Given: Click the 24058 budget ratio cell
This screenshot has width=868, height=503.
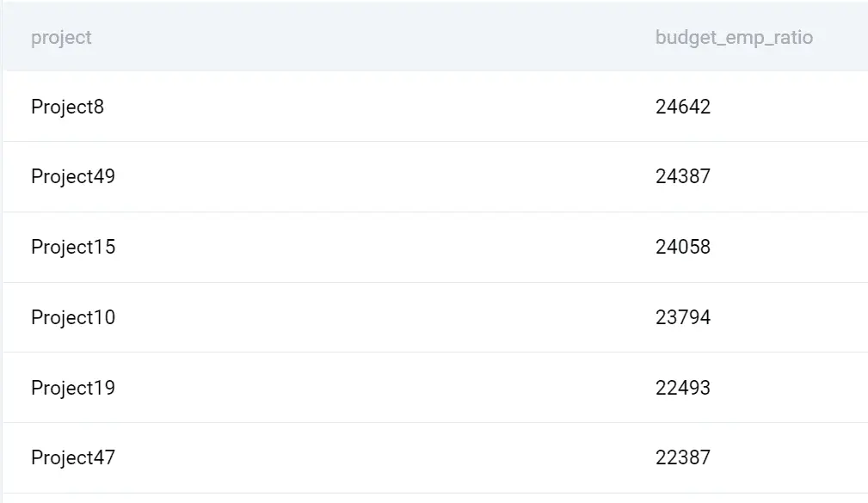Looking at the screenshot, I should [x=683, y=247].
